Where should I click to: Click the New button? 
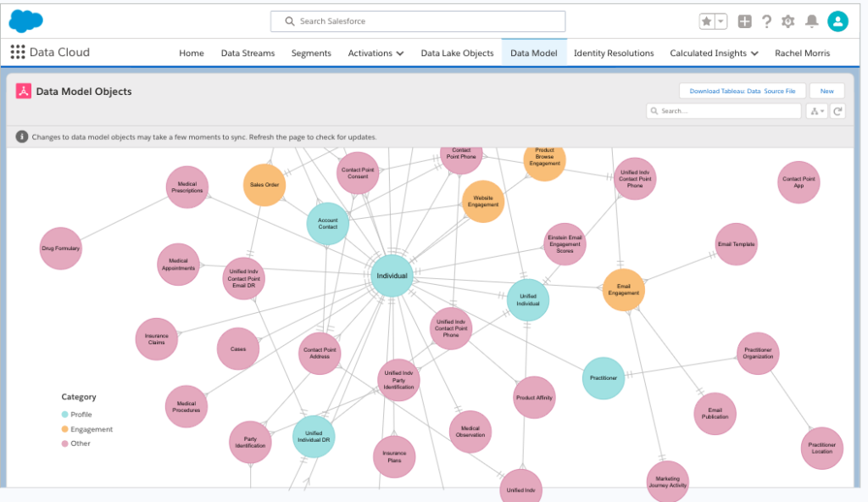(x=826, y=91)
